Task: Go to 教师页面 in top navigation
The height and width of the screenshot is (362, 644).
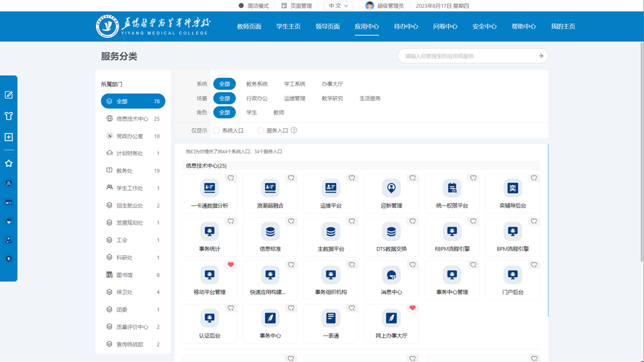Action: 249,26
